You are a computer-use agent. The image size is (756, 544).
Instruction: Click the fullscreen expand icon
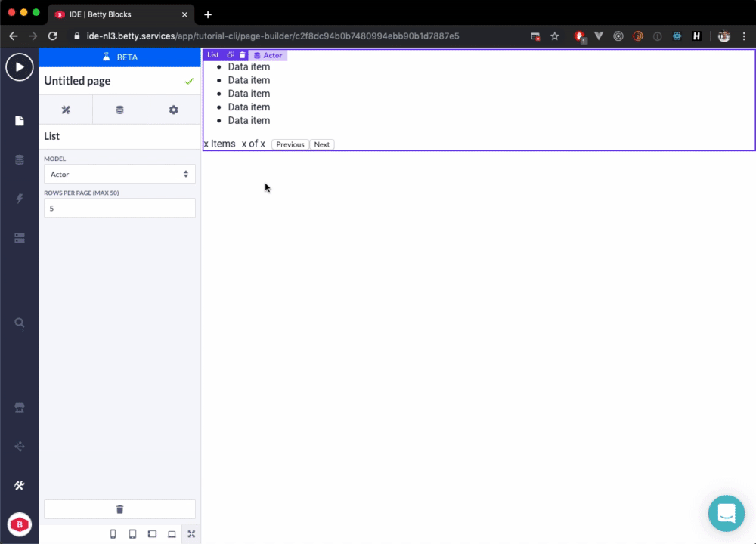pyautogui.click(x=191, y=534)
